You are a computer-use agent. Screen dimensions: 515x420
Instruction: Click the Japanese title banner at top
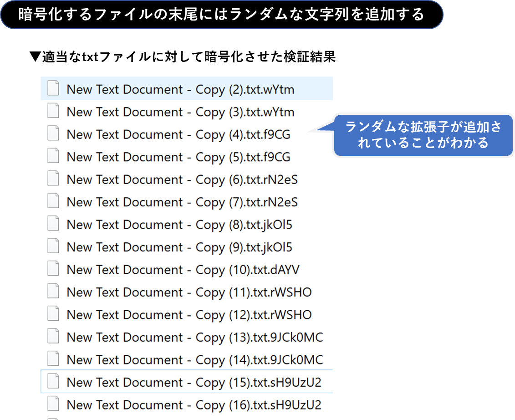click(221, 15)
